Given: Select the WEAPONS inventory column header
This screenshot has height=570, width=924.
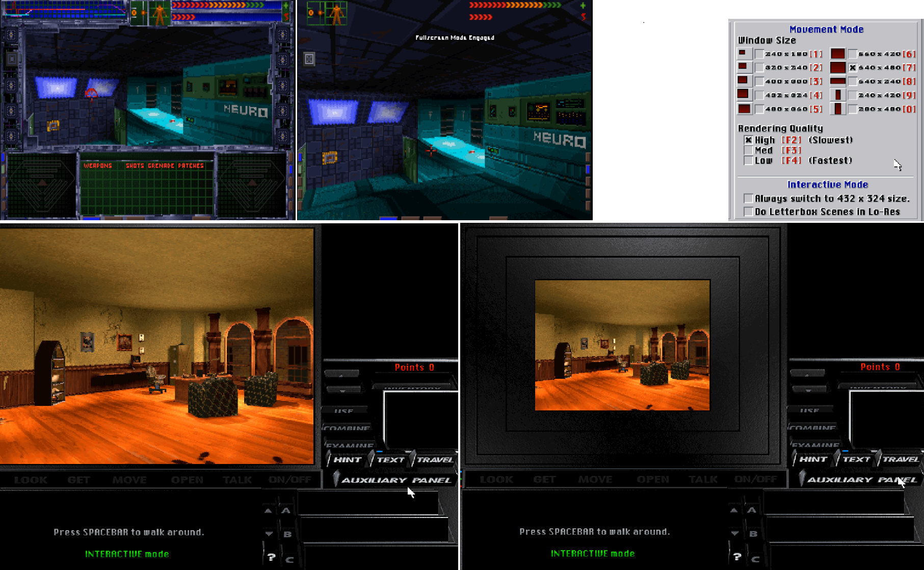Looking at the screenshot, I should click(x=97, y=166).
